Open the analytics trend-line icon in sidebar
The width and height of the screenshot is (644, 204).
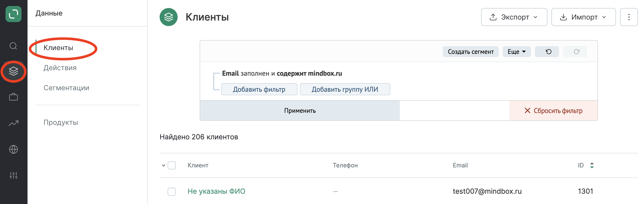click(x=14, y=123)
